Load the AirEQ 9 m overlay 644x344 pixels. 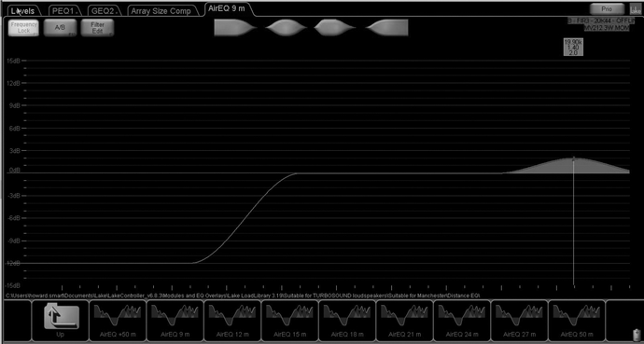click(175, 321)
